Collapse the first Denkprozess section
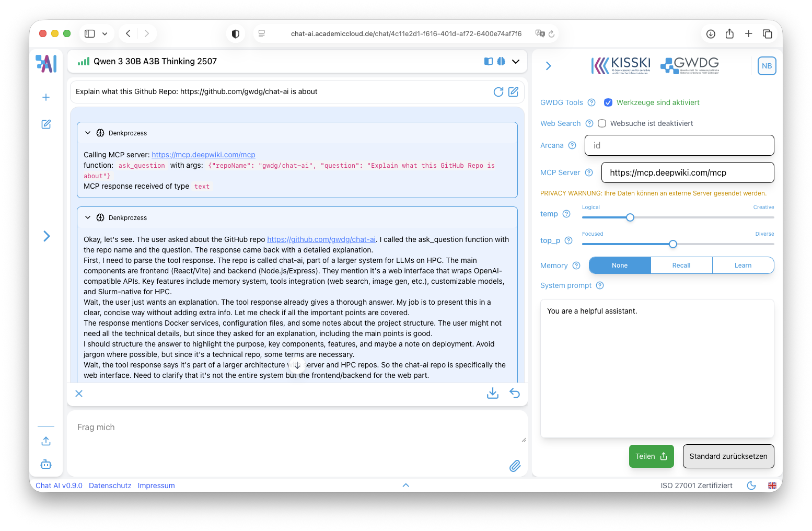812x531 pixels. point(88,133)
